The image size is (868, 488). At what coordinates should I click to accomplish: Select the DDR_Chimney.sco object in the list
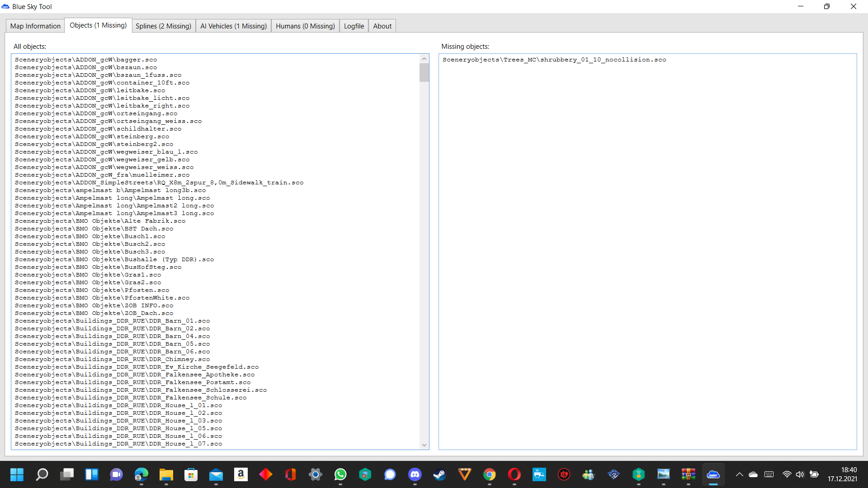(x=112, y=359)
